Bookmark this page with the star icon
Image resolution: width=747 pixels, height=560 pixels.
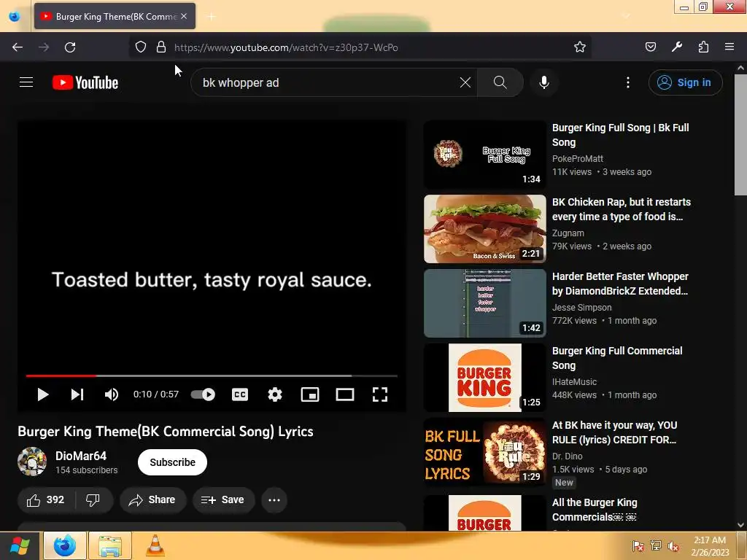(580, 47)
